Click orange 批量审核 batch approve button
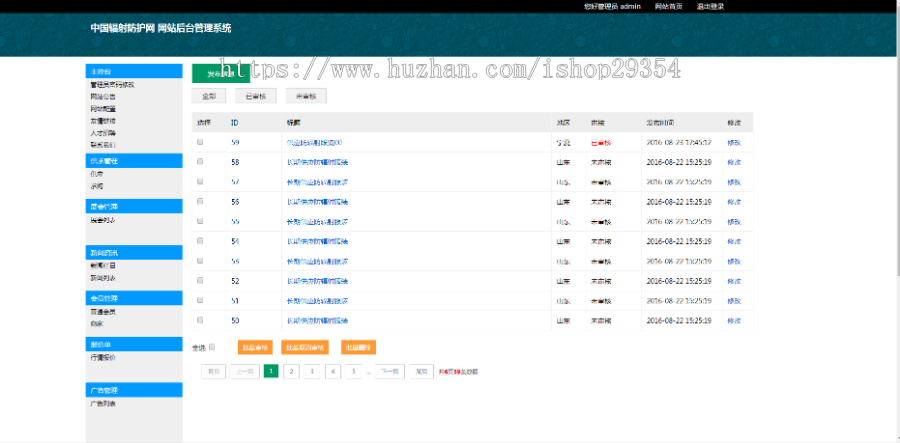 click(255, 348)
